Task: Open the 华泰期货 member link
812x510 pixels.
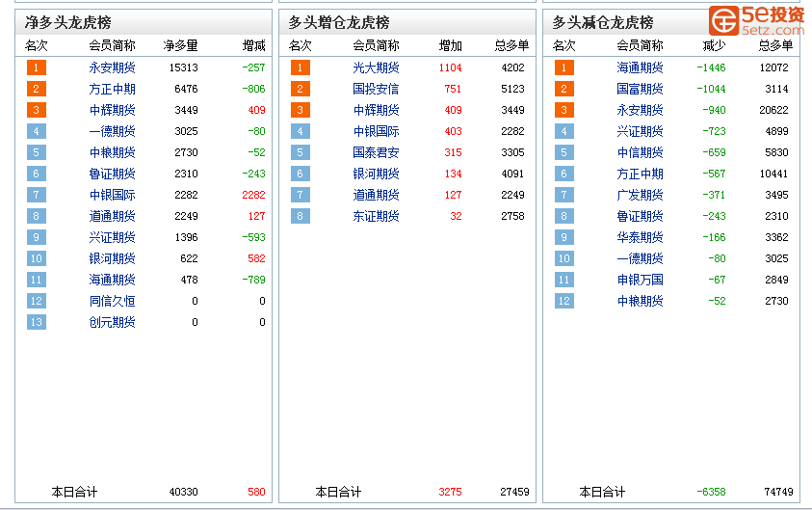Action: (641, 238)
